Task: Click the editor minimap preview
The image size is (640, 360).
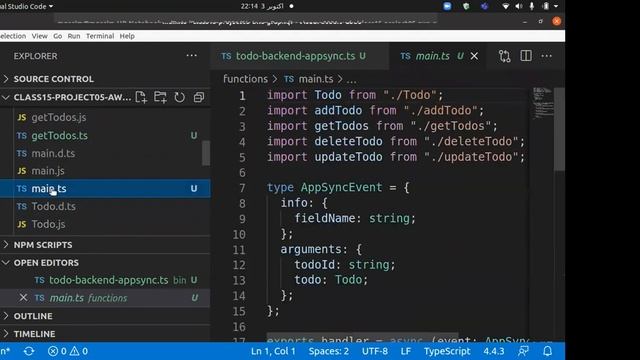Action: click(x=543, y=103)
